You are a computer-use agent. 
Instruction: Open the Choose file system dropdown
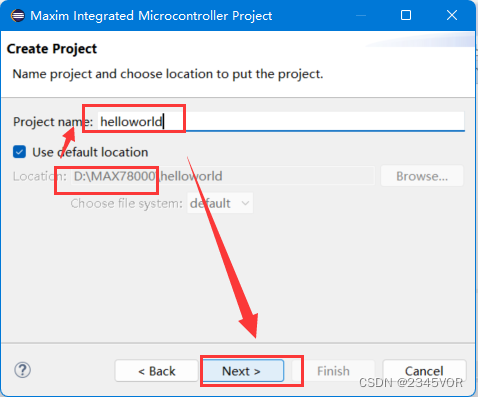coord(220,203)
